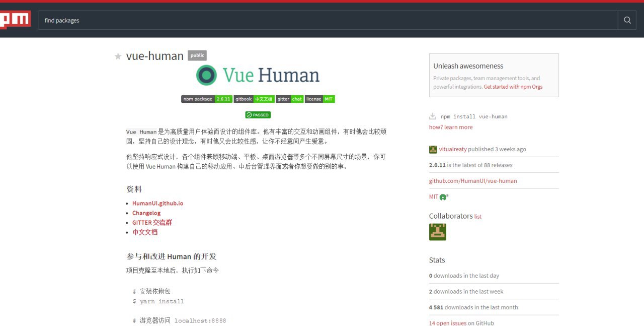Click the 2.6.11 version text
Screen dimensions: 644x326
(437, 165)
